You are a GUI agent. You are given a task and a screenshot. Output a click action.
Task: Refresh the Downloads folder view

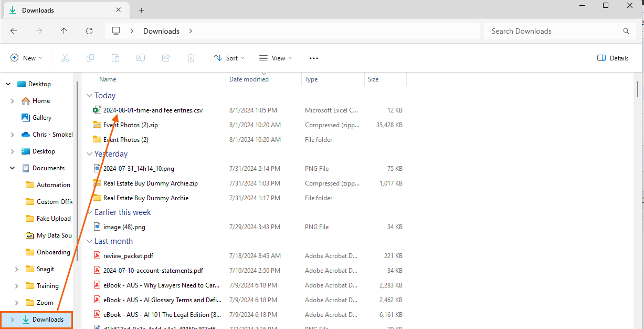point(89,31)
